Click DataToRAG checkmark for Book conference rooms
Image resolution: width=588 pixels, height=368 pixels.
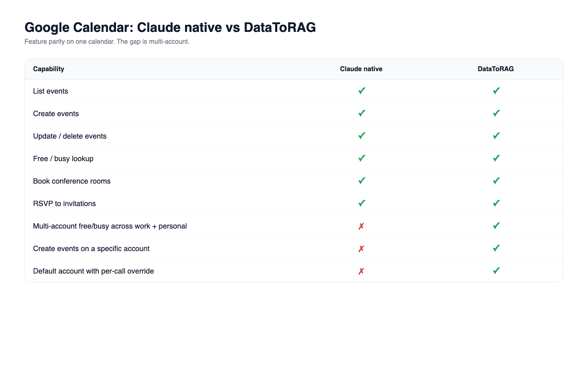[496, 181]
